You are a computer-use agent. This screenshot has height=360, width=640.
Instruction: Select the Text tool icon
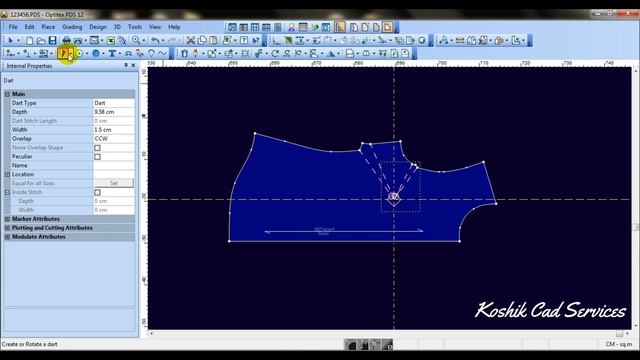click(x=112, y=53)
